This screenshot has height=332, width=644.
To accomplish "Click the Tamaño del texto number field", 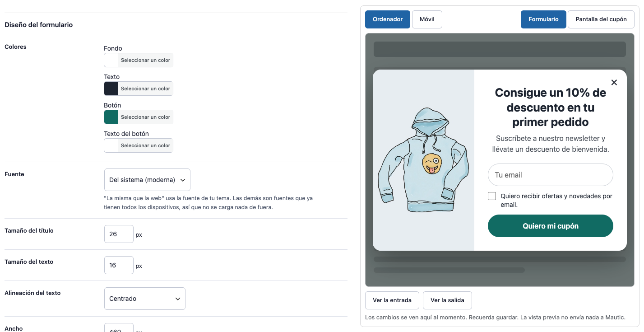I will [x=119, y=265].
